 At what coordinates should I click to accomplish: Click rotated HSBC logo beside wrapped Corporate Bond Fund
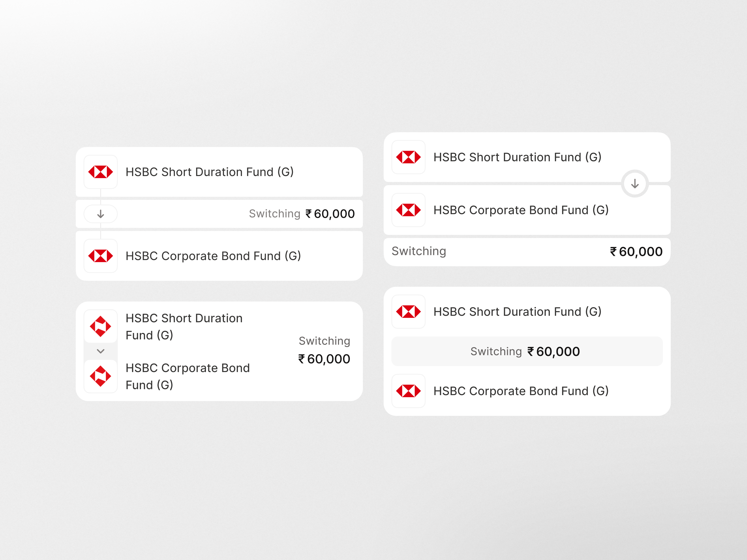(101, 376)
